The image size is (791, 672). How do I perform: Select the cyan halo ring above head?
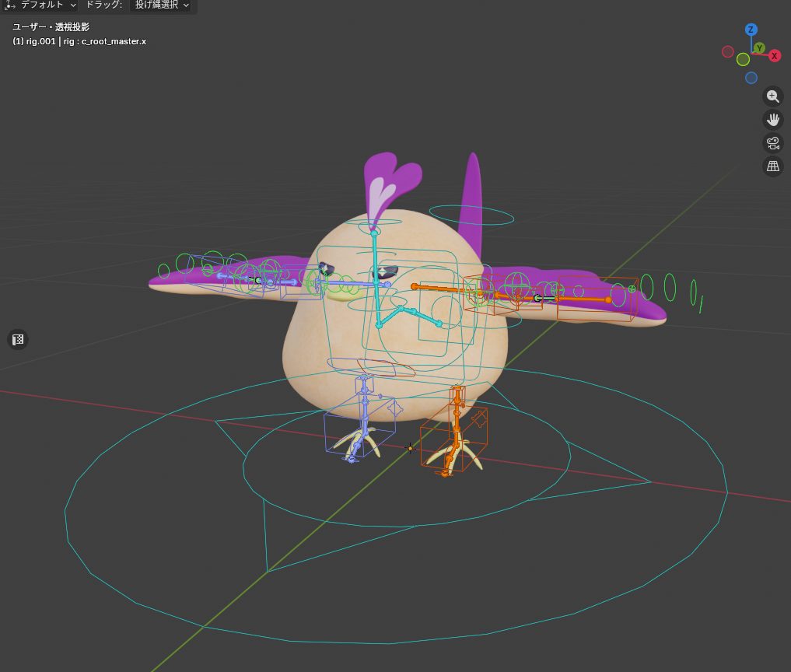pyautogui.click(x=471, y=215)
